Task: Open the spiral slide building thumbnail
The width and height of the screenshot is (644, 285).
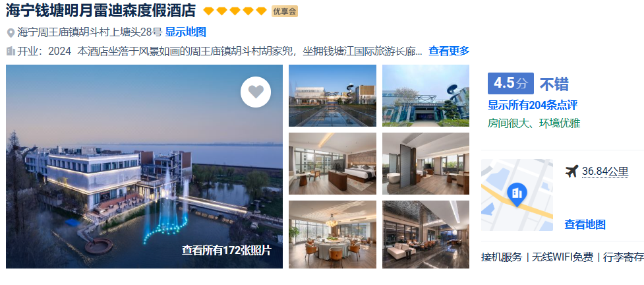Action: [426, 96]
